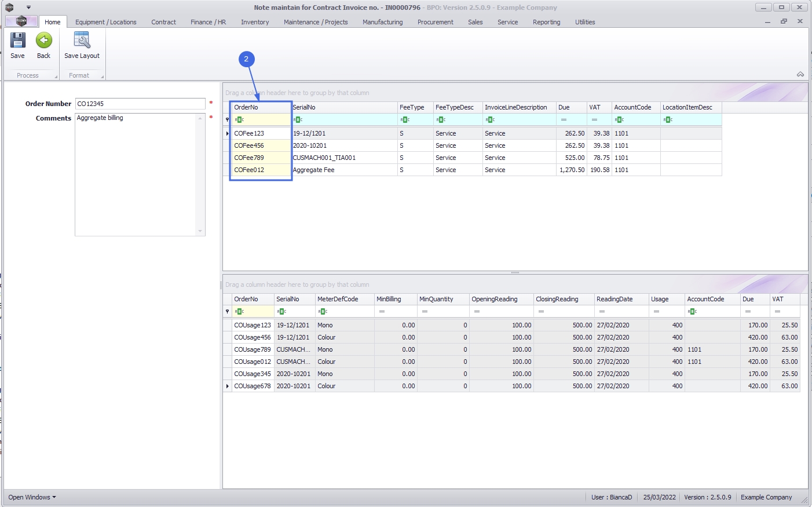Image resolution: width=812 pixels, height=507 pixels.
Task: Click the filter funnel icon in lower grid
Action: click(x=228, y=312)
